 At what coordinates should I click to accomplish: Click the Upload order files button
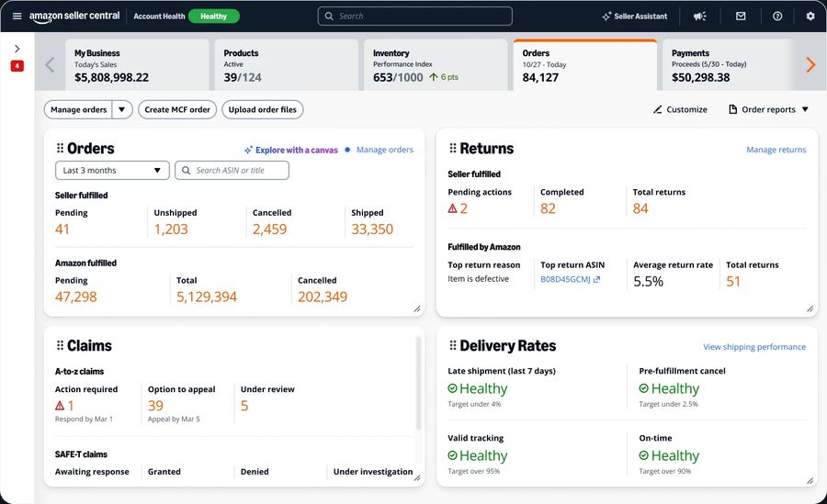pyautogui.click(x=263, y=109)
